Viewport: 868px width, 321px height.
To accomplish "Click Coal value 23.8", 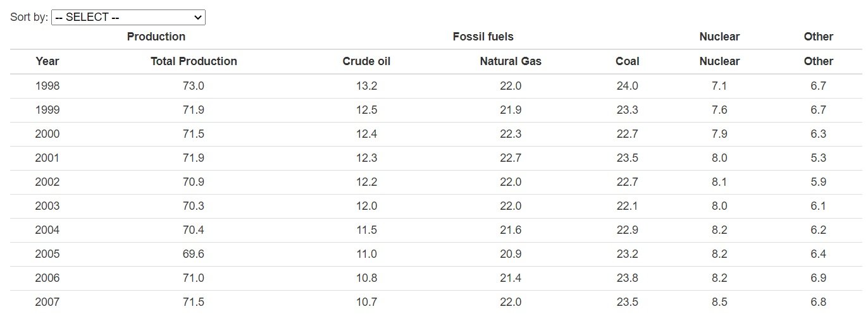I will [x=627, y=278].
